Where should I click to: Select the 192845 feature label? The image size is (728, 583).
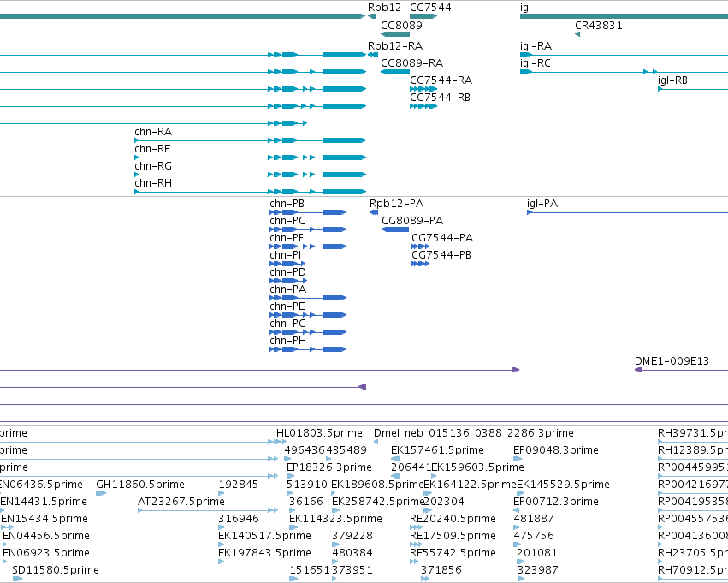click(238, 485)
